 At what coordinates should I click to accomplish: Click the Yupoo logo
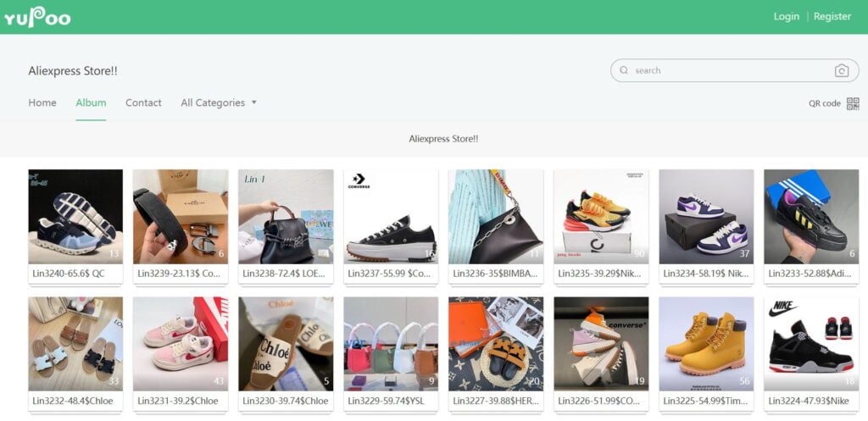(x=37, y=17)
